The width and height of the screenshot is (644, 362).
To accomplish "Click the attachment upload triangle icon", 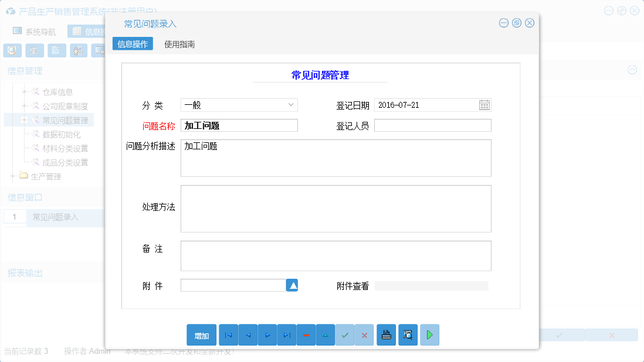I will tap(292, 285).
